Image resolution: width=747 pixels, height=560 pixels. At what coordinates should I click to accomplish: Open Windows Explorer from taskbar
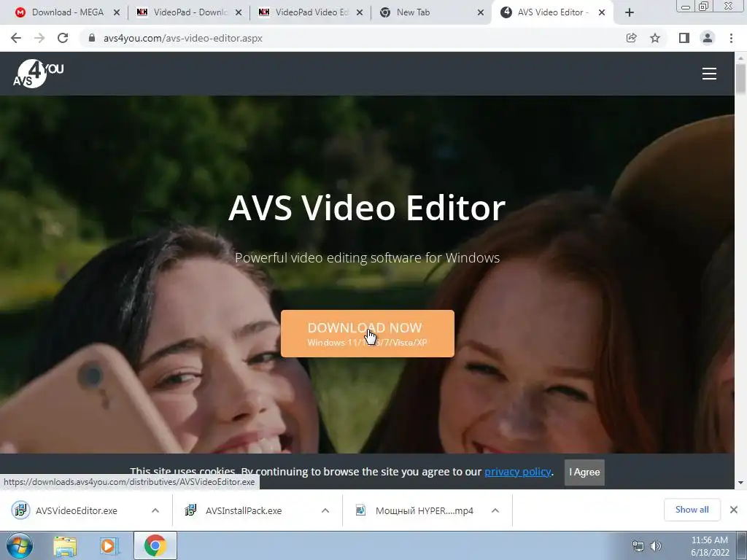65,546
